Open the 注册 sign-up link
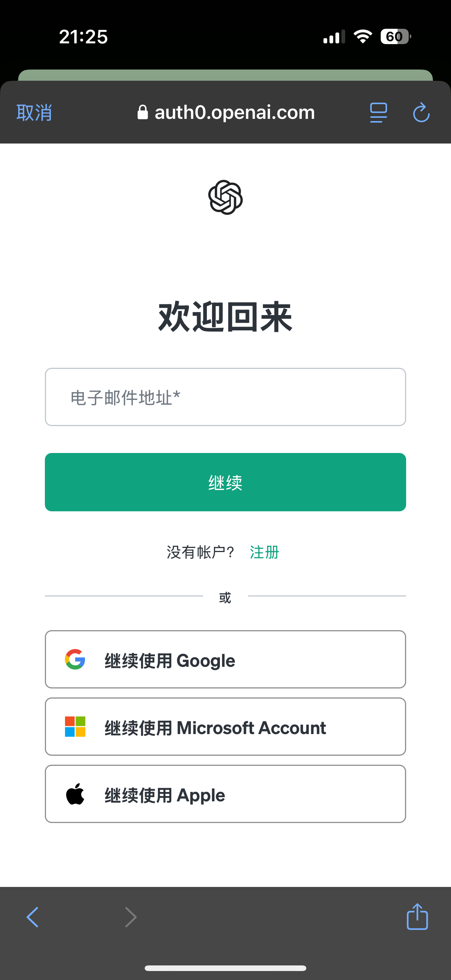Image resolution: width=451 pixels, height=980 pixels. pos(264,552)
